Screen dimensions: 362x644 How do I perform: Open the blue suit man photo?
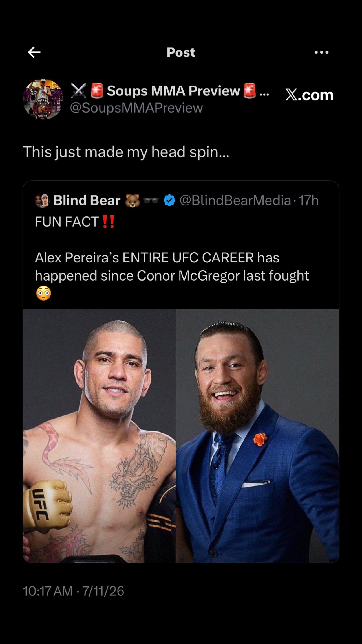point(257,436)
